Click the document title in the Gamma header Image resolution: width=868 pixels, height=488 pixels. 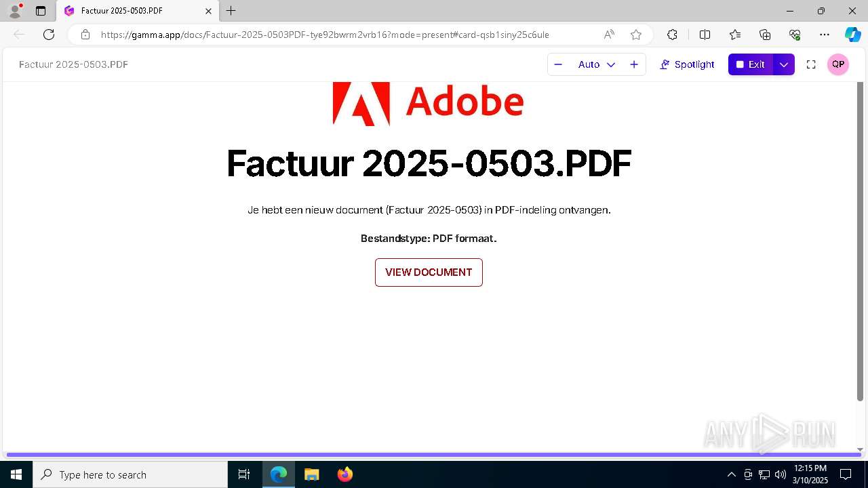[x=73, y=64]
